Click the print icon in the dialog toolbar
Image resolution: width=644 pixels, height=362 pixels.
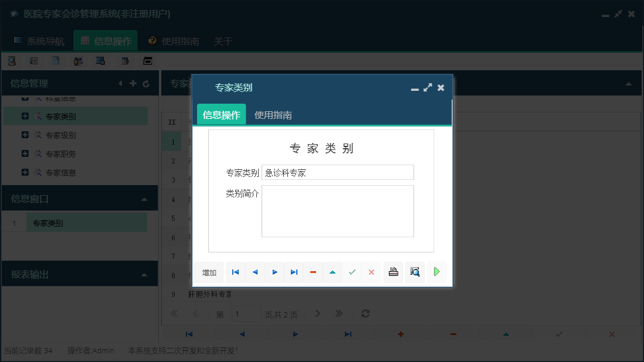click(393, 272)
